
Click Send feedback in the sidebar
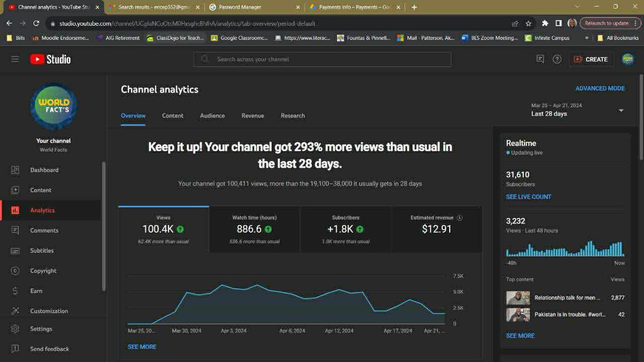pyautogui.click(x=50, y=349)
